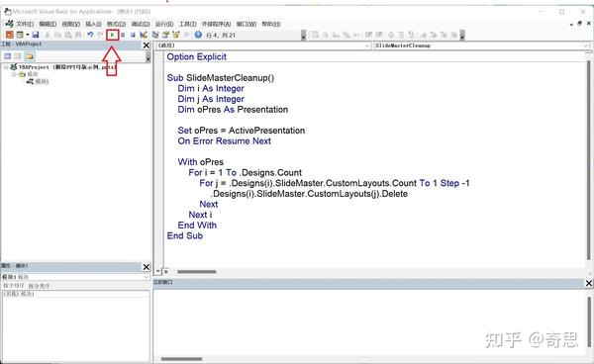
Task: Select View Code icon in Project panel
Action: click(8, 56)
